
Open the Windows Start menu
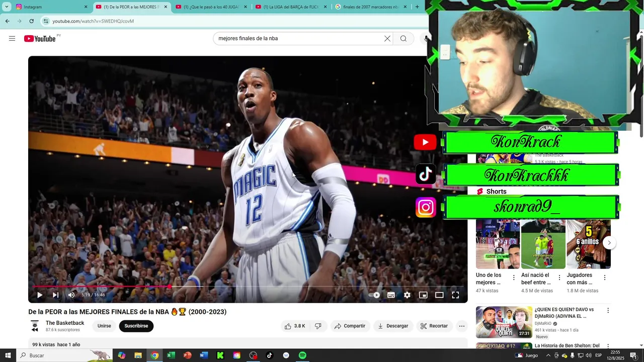point(8,355)
